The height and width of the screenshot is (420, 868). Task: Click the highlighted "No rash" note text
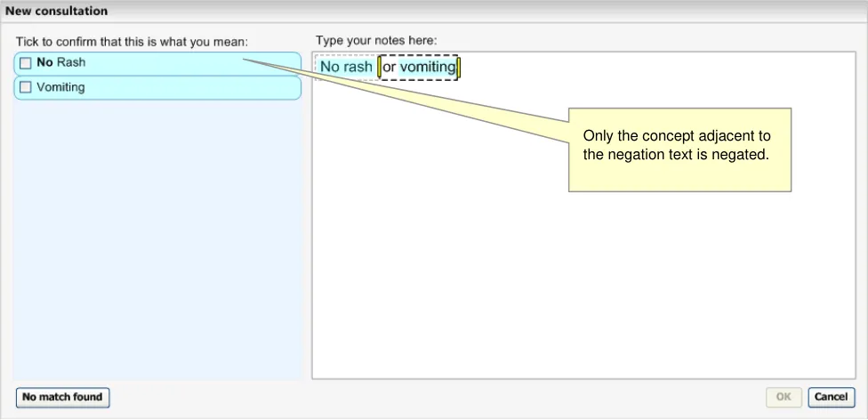346,68
